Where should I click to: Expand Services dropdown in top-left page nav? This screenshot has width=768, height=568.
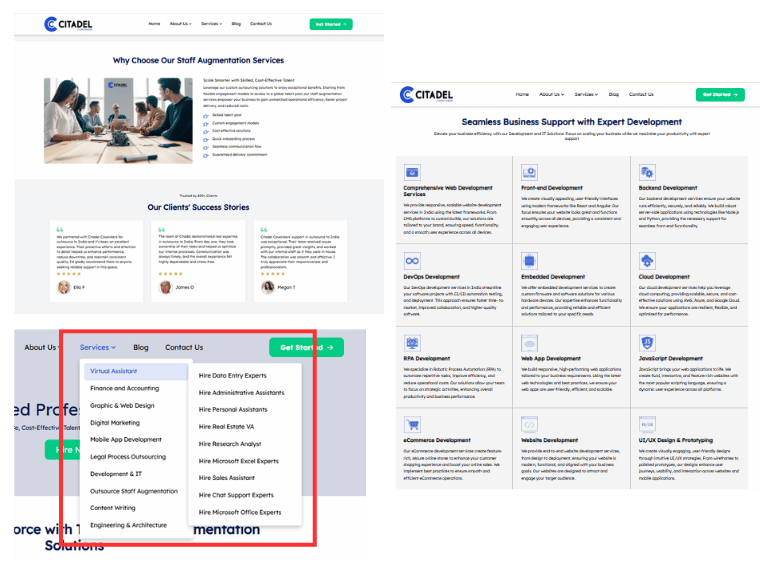click(212, 24)
